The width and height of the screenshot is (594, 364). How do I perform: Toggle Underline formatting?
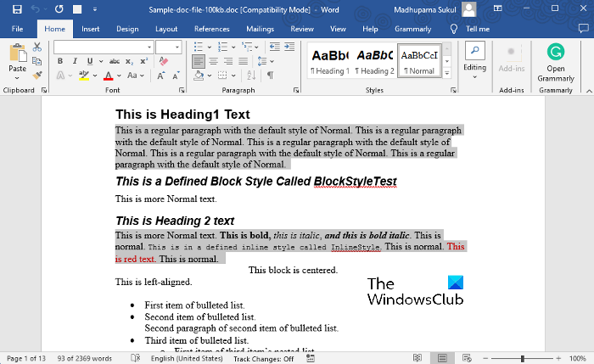pos(90,61)
